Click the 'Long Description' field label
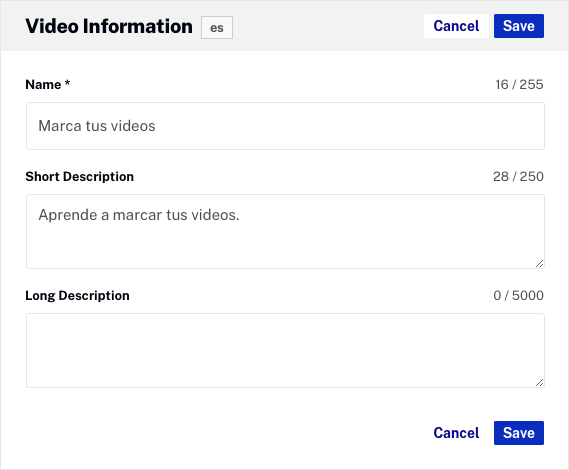The width and height of the screenshot is (569, 470). 77,296
